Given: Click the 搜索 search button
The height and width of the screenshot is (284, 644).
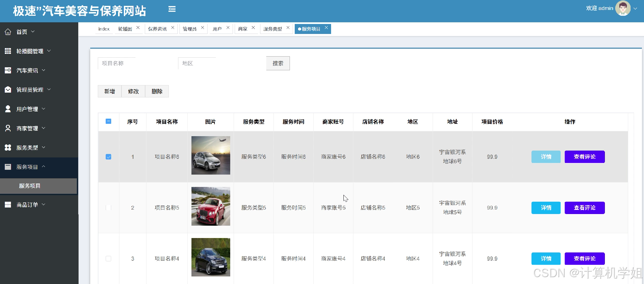Looking at the screenshot, I should click(278, 63).
